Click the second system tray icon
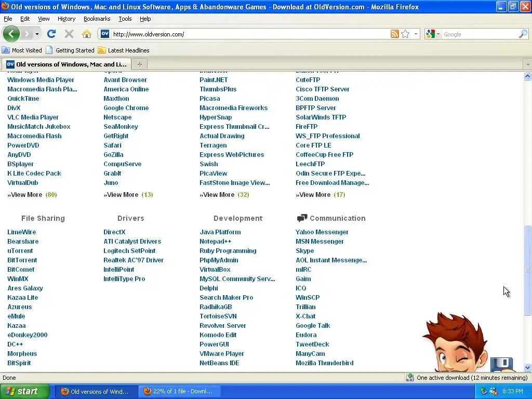Viewport: 532px width, 399px height. coord(494,391)
